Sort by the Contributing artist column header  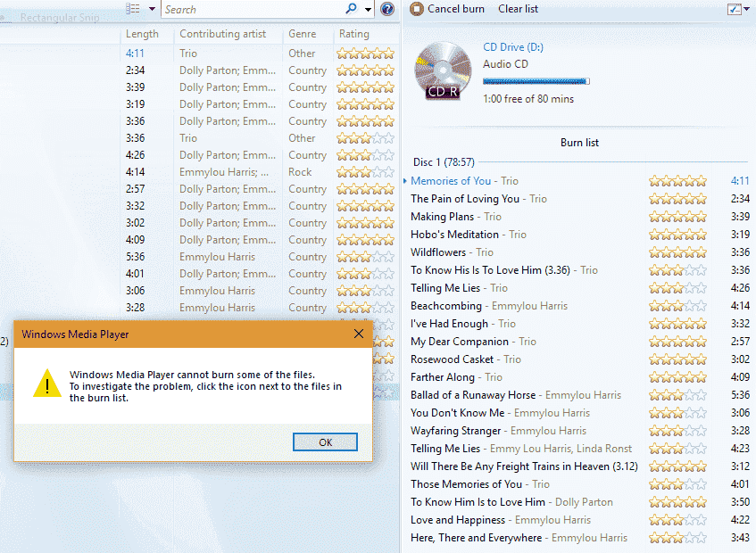[223, 34]
